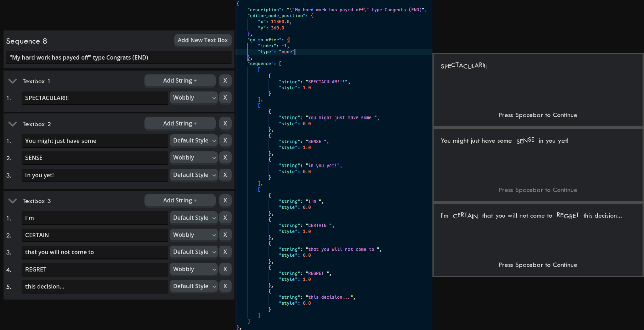Viewport: 644px width, 330px height.
Task: Click Press Spacebar prompt in SENSE preview
Action: pos(538,190)
